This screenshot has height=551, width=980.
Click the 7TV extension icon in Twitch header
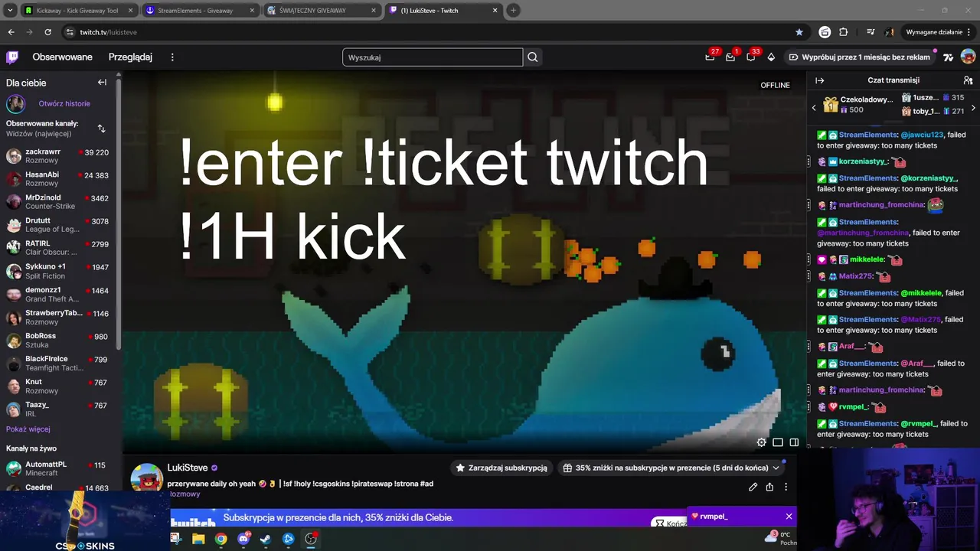pos(949,57)
